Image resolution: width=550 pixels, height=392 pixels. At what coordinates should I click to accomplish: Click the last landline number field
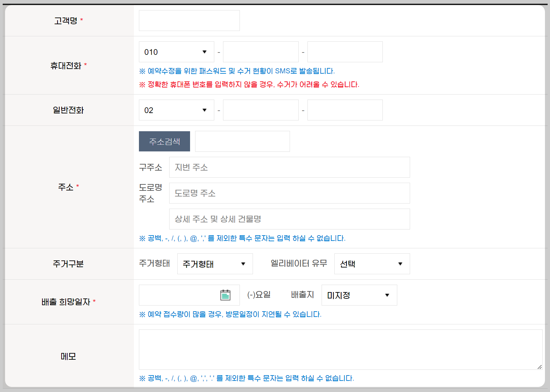pyautogui.click(x=345, y=110)
